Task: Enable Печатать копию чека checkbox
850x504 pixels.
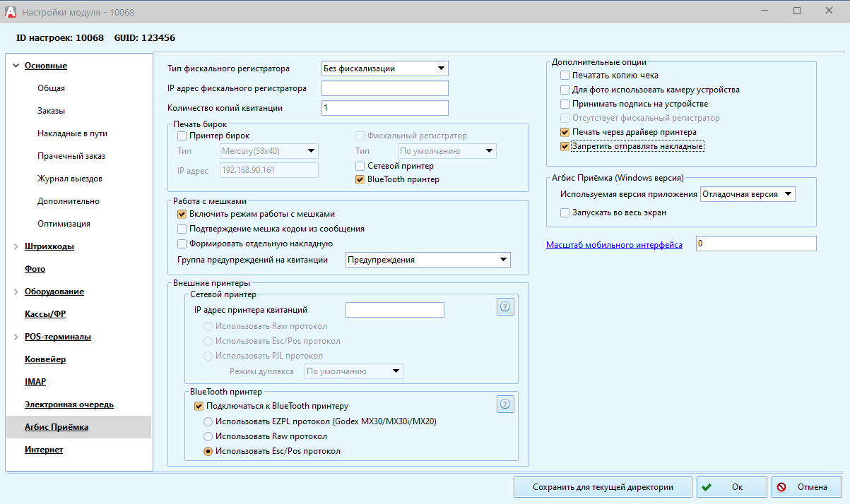Action: [x=565, y=76]
